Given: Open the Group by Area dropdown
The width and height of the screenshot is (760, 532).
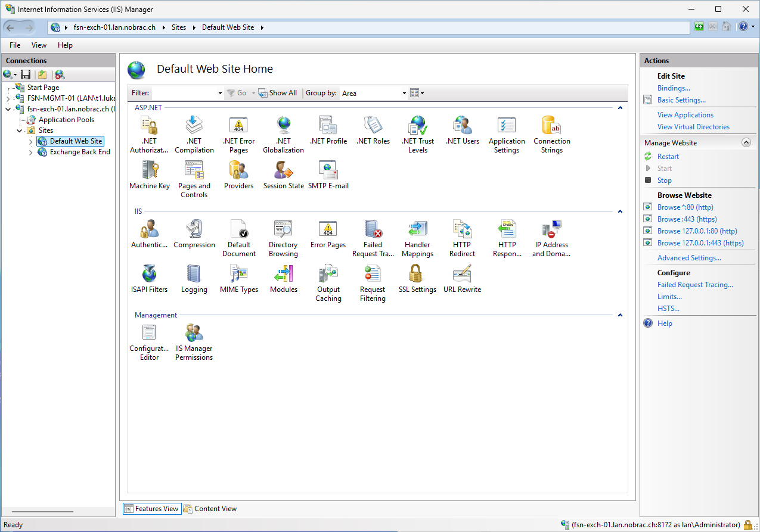Looking at the screenshot, I should (404, 94).
